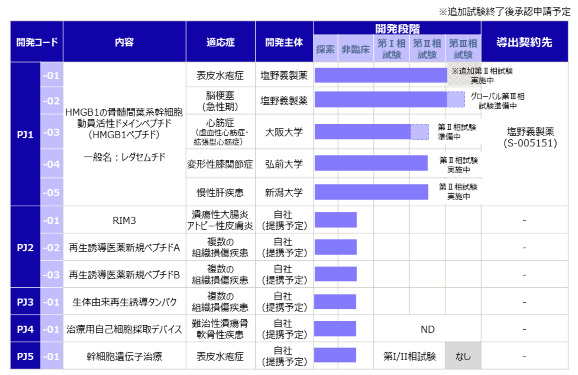Image resolution: width=578 pixels, height=375 pixels.
Task: Click the ND cell in PJ4 row
Action: pos(427,329)
